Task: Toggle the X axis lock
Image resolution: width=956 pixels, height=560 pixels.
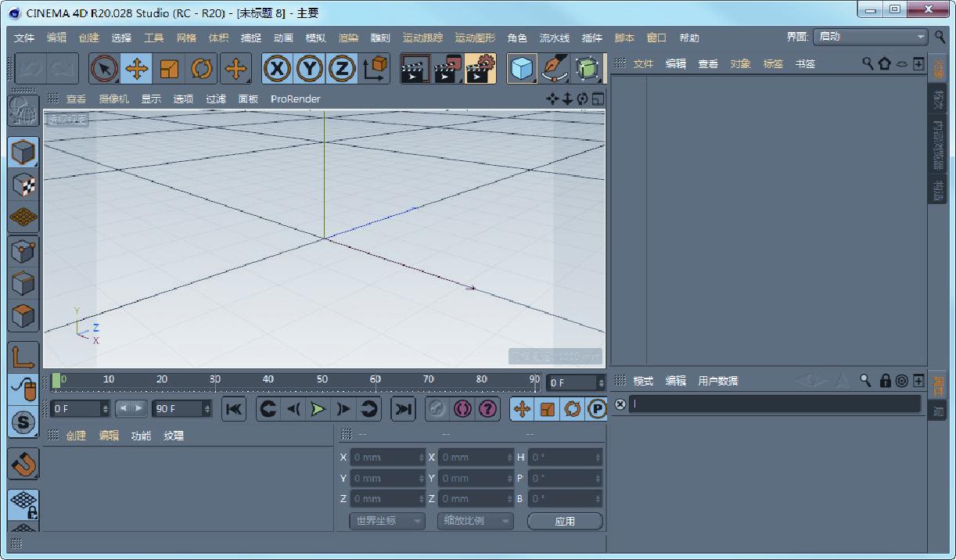Action: [276, 70]
